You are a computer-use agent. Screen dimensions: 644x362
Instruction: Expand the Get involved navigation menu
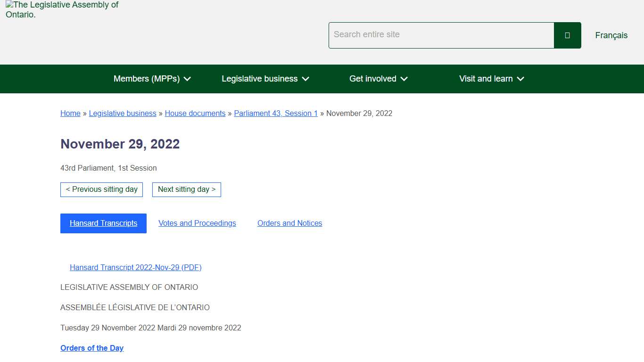[378, 79]
